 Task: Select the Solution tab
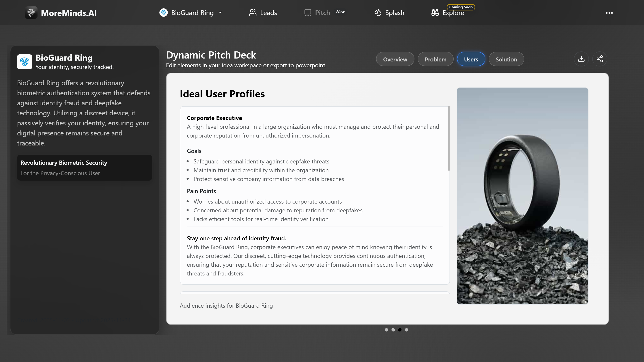(506, 59)
